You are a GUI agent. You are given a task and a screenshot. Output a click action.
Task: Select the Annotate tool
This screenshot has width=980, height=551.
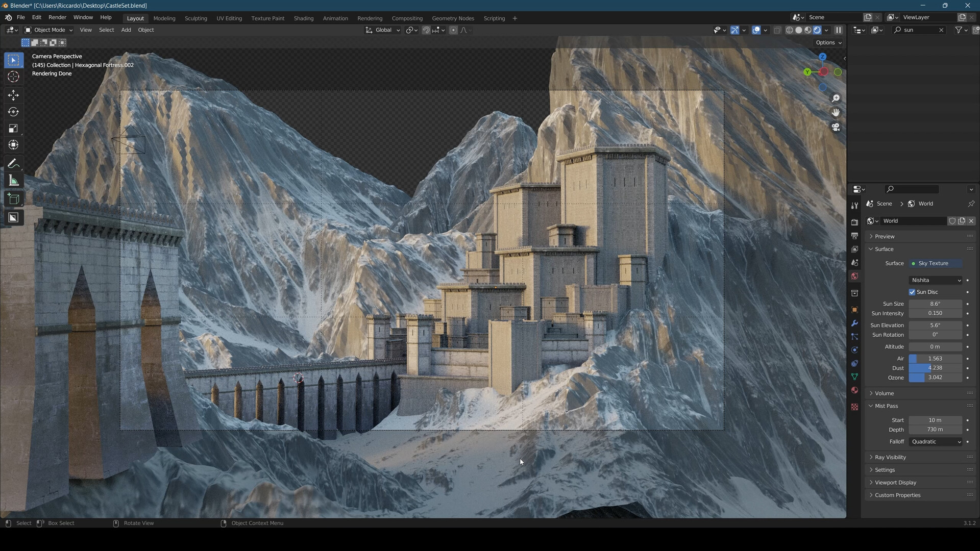[13, 163]
